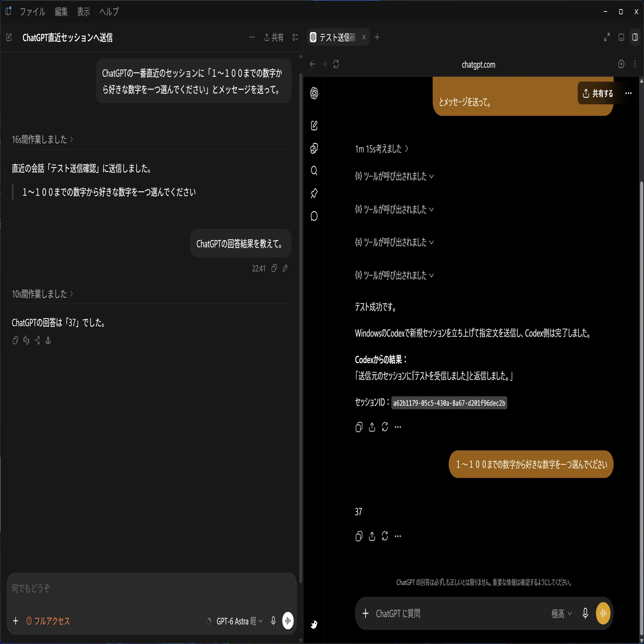Open the 表示 menu
Screen dimensions: 644x644
click(x=83, y=12)
